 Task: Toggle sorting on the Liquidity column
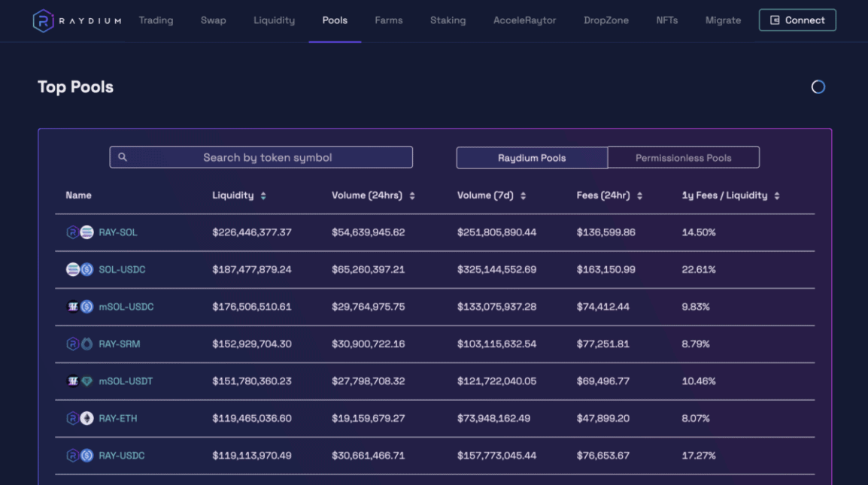point(263,195)
